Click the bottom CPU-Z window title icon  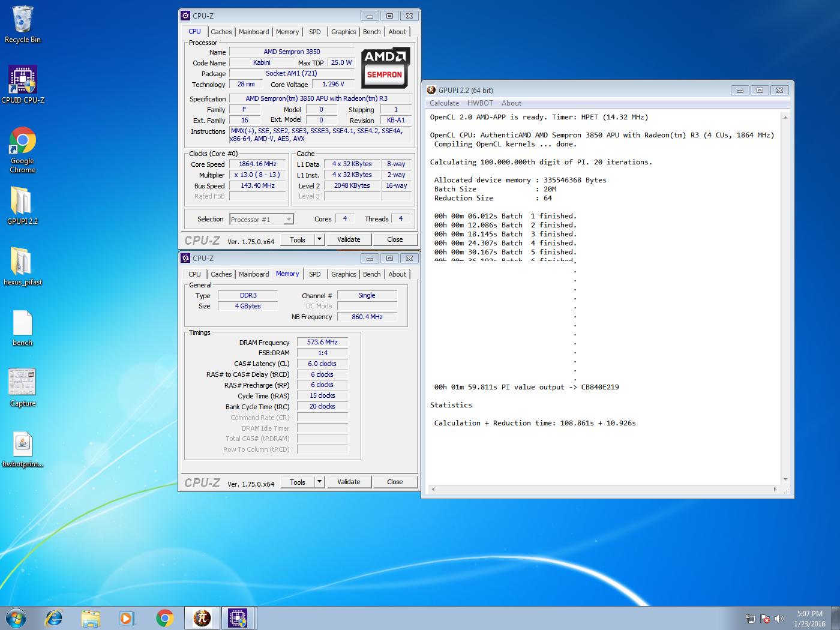pyautogui.click(x=185, y=259)
